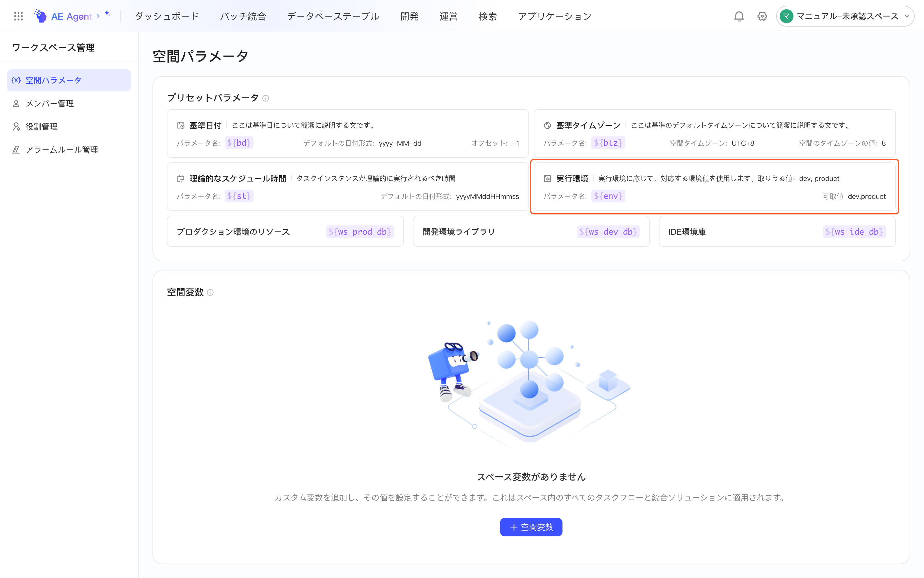Click the ${st} parameter tag

click(239, 196)
